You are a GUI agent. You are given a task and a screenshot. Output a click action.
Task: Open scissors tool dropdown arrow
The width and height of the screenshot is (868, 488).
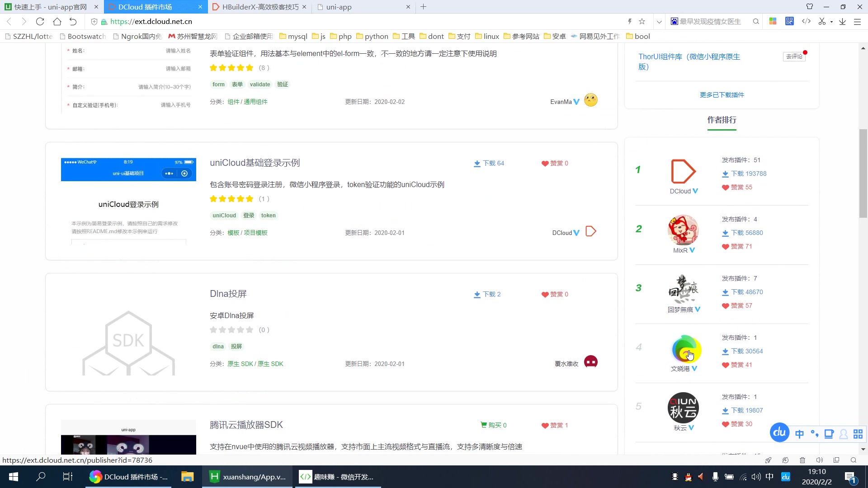tap(831, 22)
